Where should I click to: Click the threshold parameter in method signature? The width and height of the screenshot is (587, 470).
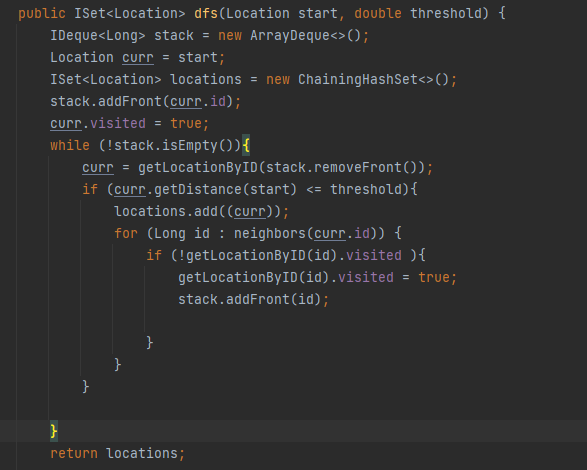point(449,13)
